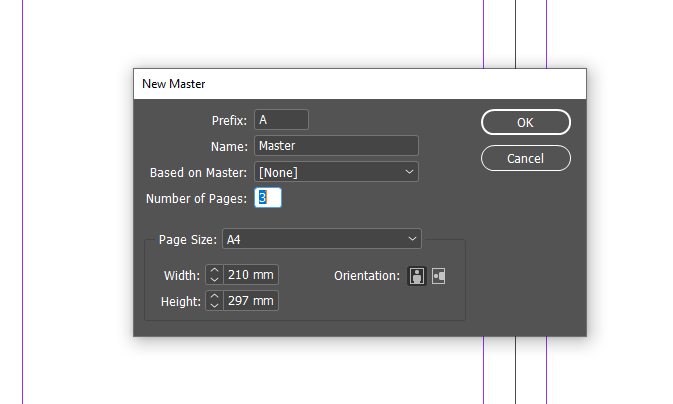Open the Based on Master dropdown
Viewport: 673px width, 404px height.
(336, 172)
